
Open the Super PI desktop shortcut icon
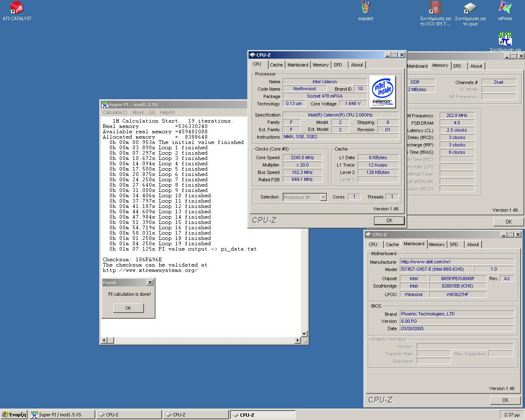point(505,41)
